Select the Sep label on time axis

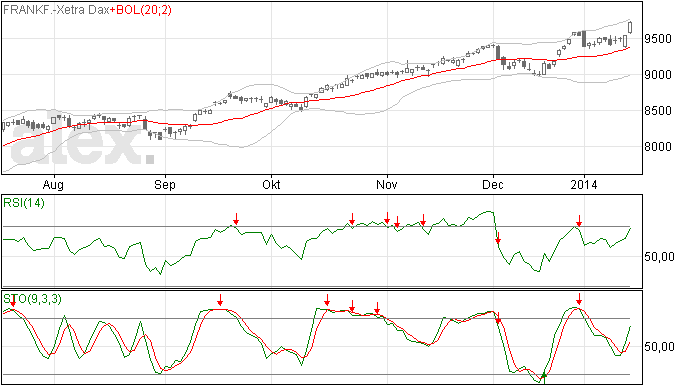point(165,185)
